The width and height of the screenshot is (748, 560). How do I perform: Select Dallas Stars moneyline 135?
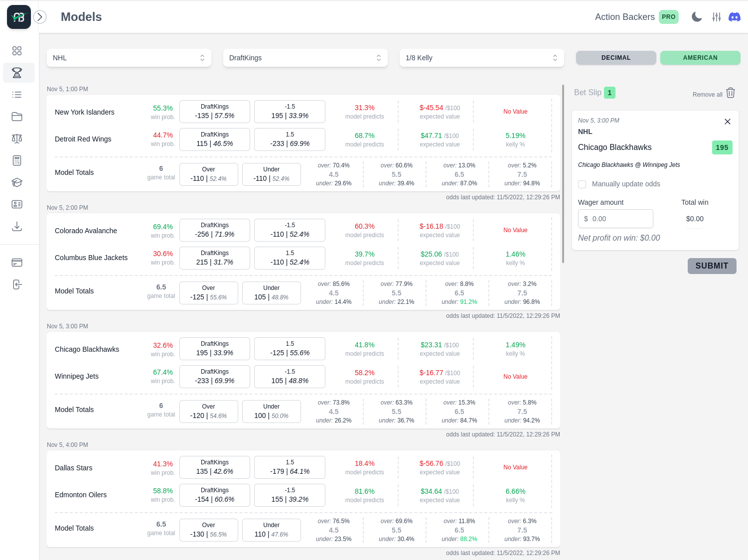215,467
